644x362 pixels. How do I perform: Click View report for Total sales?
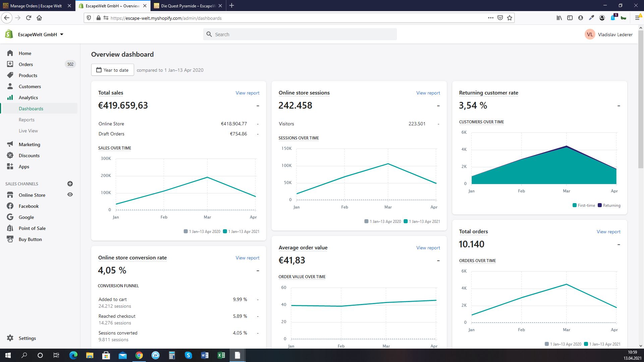click(x=247, y=93)
